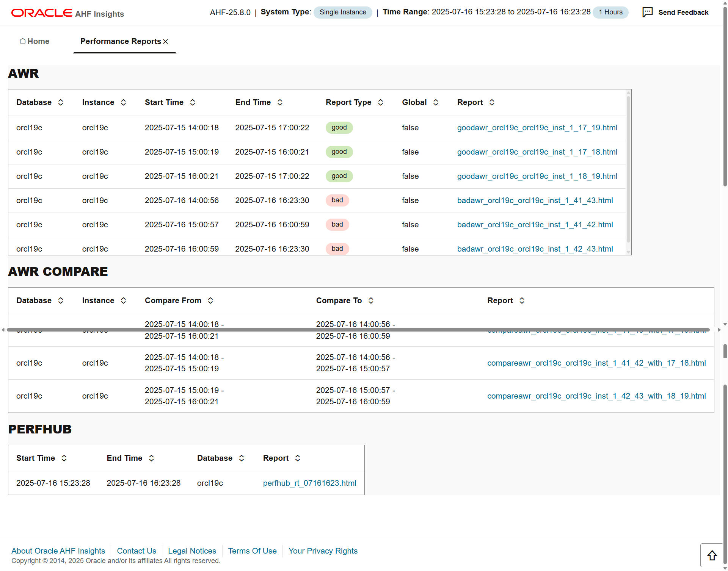This screenshot has height=571, width=728.
Task: Sort AWR table by Database column
Action: click(x=61, y=102)
